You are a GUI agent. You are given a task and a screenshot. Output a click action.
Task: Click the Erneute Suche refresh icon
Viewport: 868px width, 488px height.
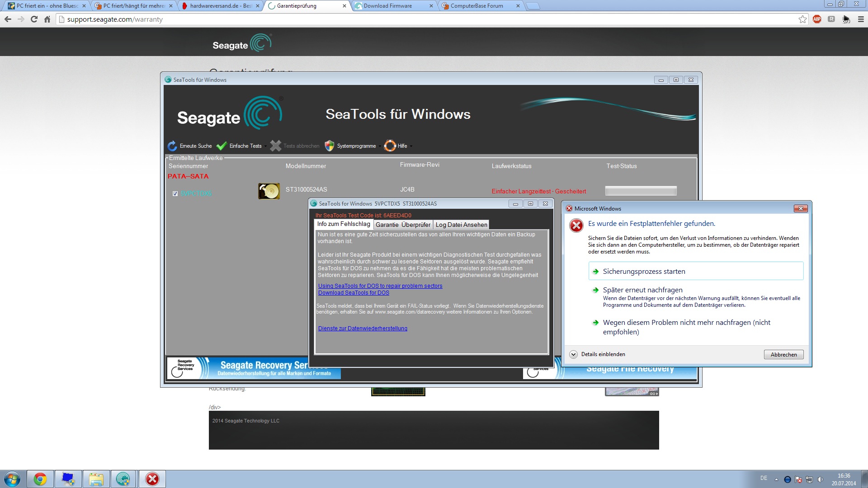(x=172, y=146)
